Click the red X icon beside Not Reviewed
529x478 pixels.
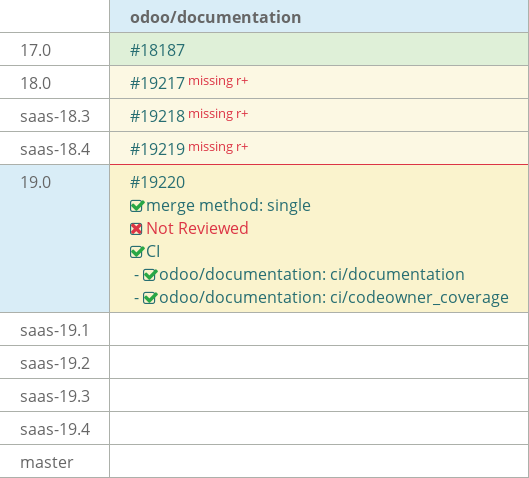point(136,229)
